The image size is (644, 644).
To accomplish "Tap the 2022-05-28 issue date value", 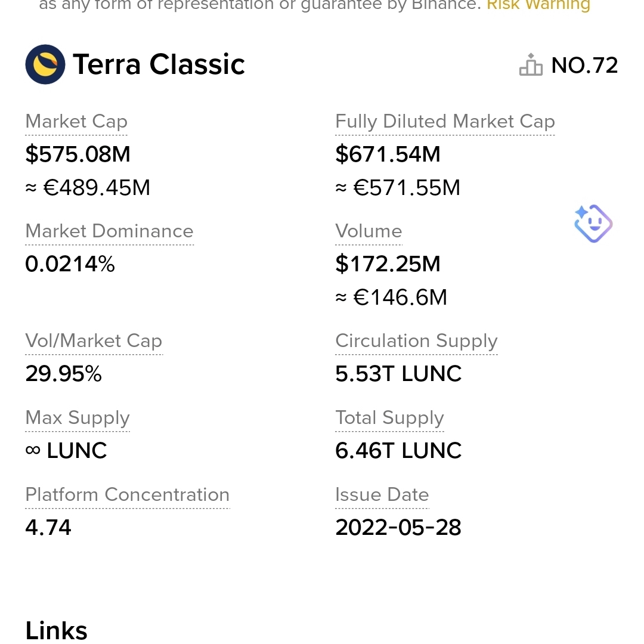I will point(398,527).
